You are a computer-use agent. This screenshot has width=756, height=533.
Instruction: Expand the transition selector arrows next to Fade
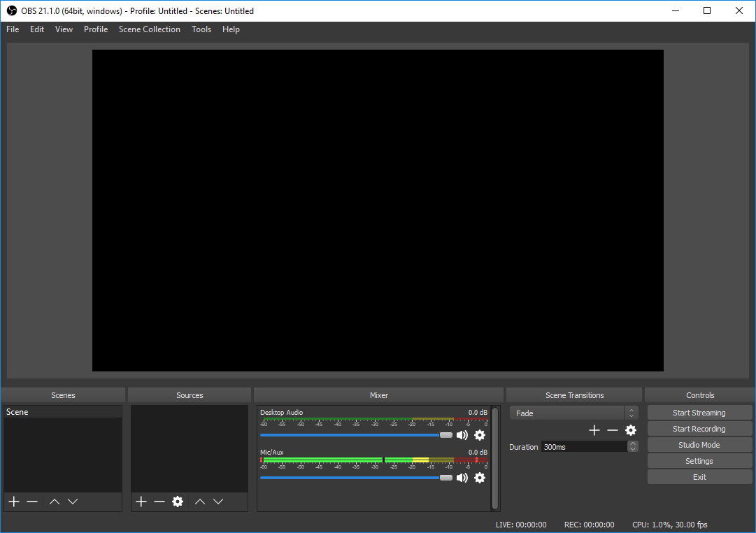point(631,413)
